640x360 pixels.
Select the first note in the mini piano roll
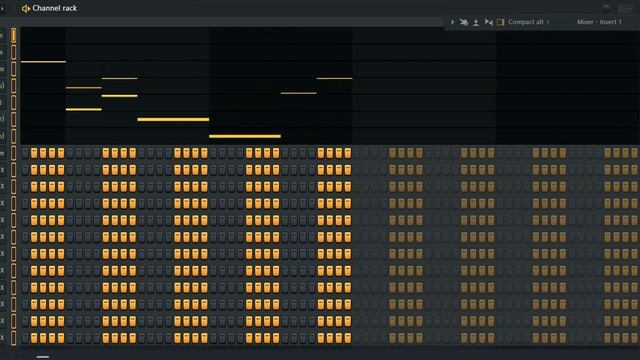43,62
